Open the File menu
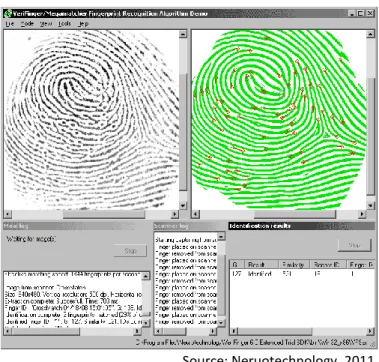The image size is (379, 362). 9,24
